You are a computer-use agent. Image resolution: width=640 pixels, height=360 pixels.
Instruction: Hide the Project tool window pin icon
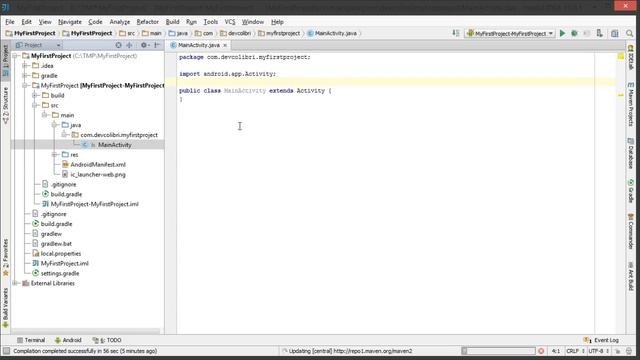157,45
